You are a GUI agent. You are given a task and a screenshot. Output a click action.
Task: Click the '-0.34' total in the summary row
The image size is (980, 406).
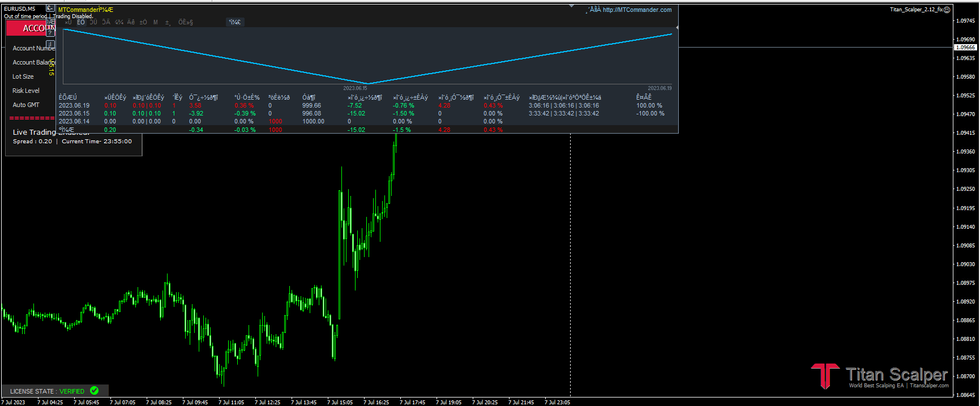coord(196,130)
